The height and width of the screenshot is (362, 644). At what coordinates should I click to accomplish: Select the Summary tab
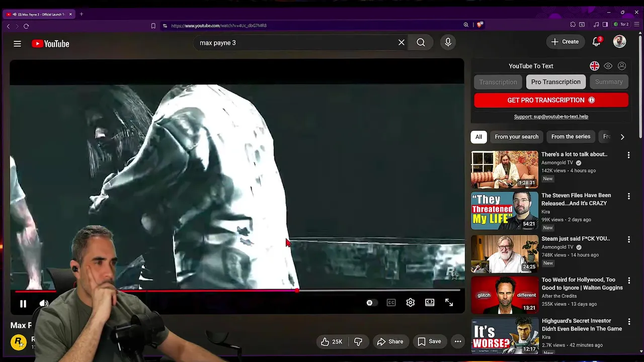[609, 82]
